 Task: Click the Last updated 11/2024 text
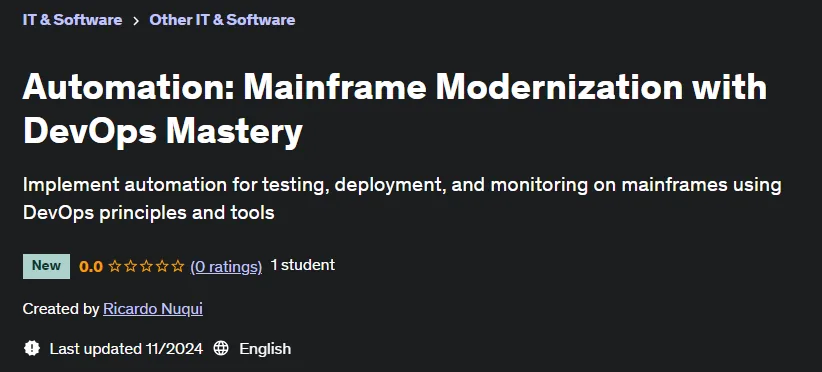pyautogui.click(x=126, y=348)
